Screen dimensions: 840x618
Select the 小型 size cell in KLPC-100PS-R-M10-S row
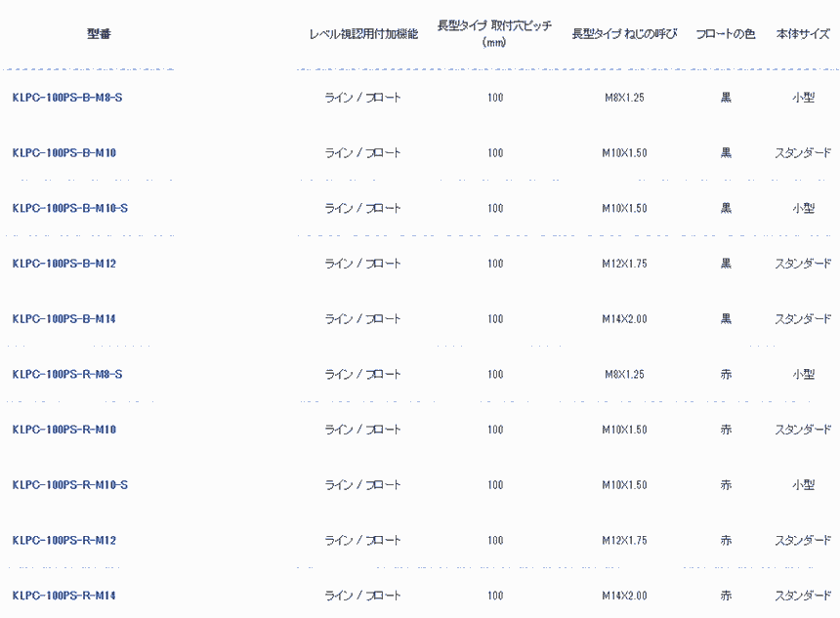[x=804, y=484]
